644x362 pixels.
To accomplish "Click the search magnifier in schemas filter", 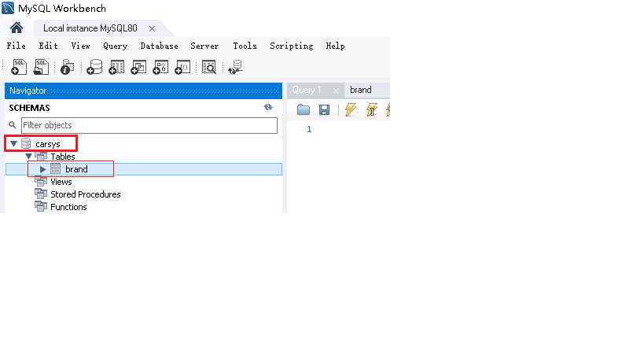I will 13,125.
